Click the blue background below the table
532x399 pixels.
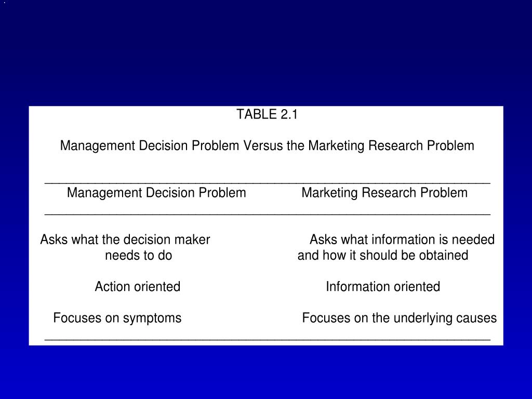point(266,372)
